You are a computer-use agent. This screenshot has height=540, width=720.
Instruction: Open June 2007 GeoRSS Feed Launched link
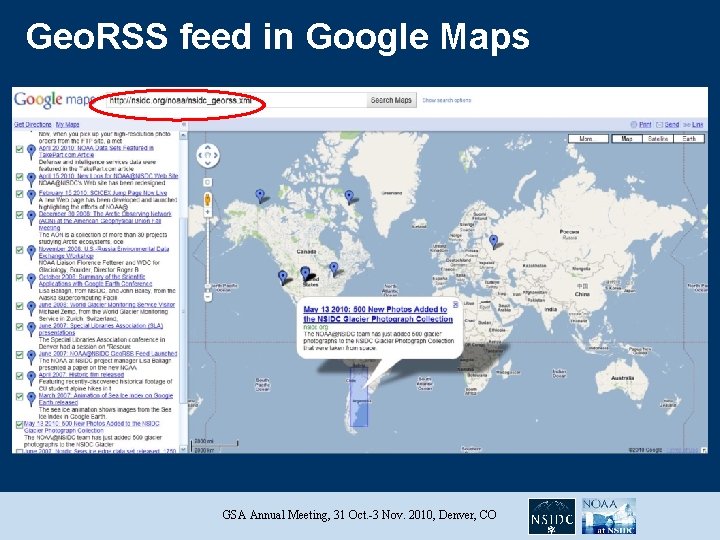(x=108, y=354)
